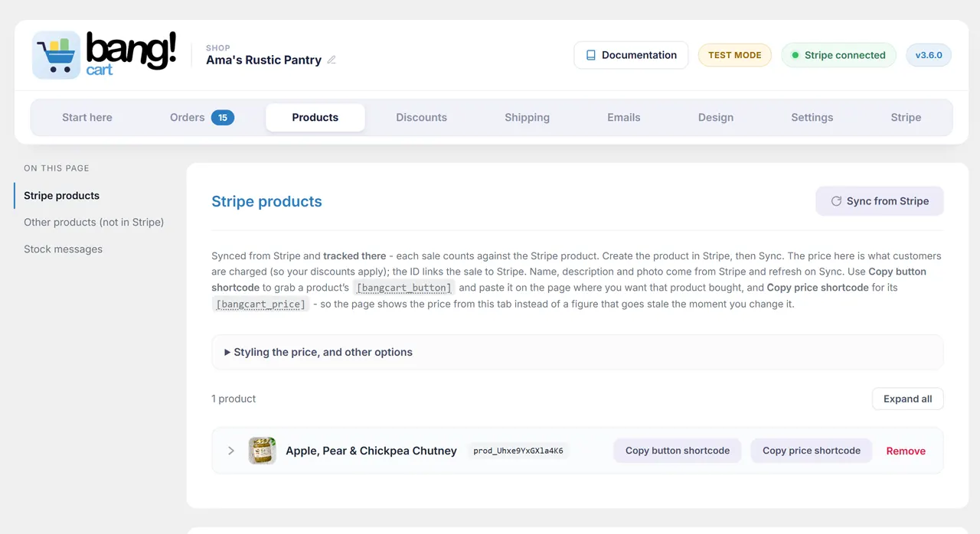
Task: Open the Stripe tab
Action: (906, 117)
